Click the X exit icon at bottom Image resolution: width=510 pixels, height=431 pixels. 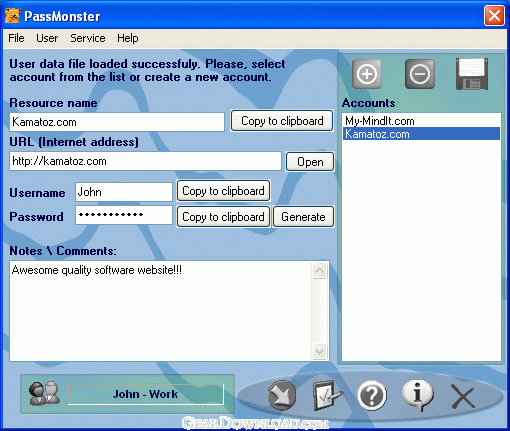(463, 396)
